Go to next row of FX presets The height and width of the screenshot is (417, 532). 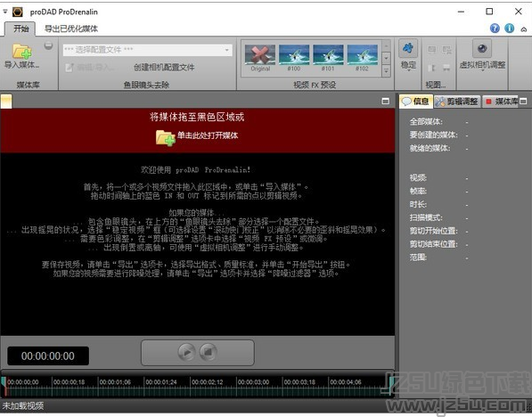386,58
